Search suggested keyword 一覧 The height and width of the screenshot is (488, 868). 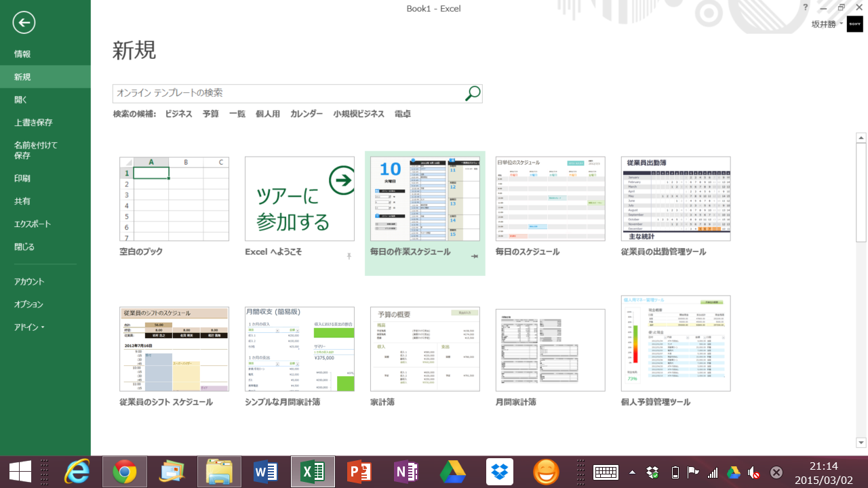[x=237, y=114]
